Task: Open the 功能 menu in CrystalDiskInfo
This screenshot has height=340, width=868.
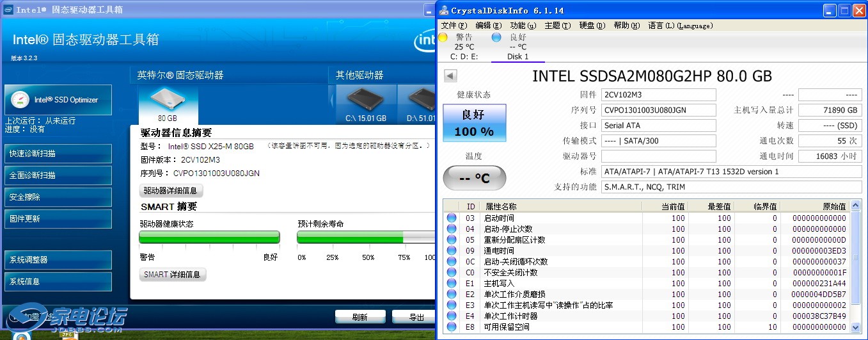Action: click(523, 26)
